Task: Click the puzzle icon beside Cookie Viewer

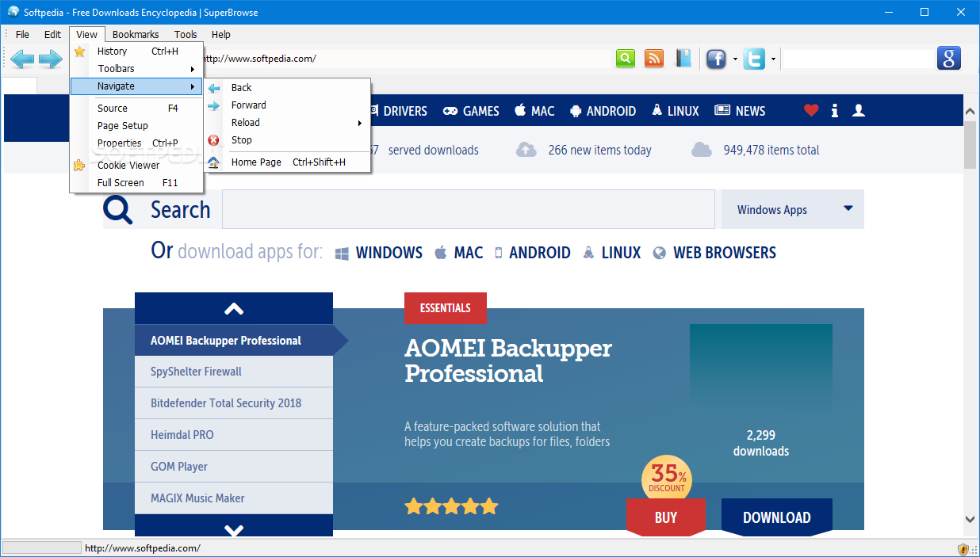Action: pyautogui.click(x=79, y=166)
